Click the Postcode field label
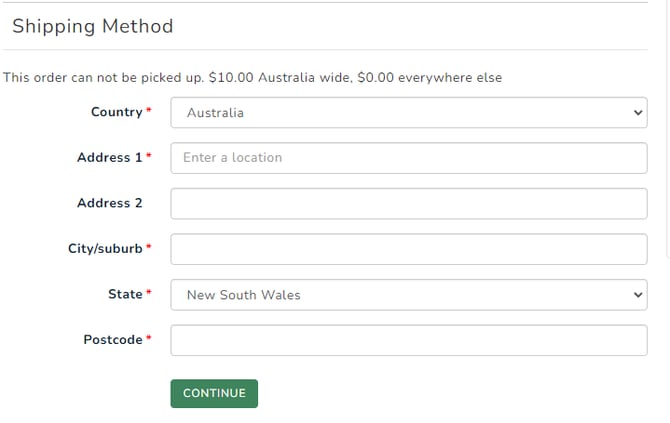This screenshot has height=423, width=670. [112, 340]
